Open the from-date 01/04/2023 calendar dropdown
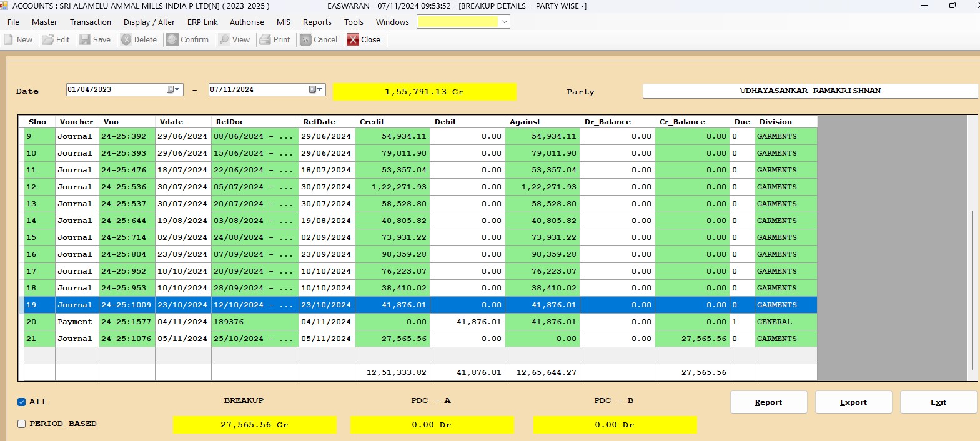 click(174, 89)
